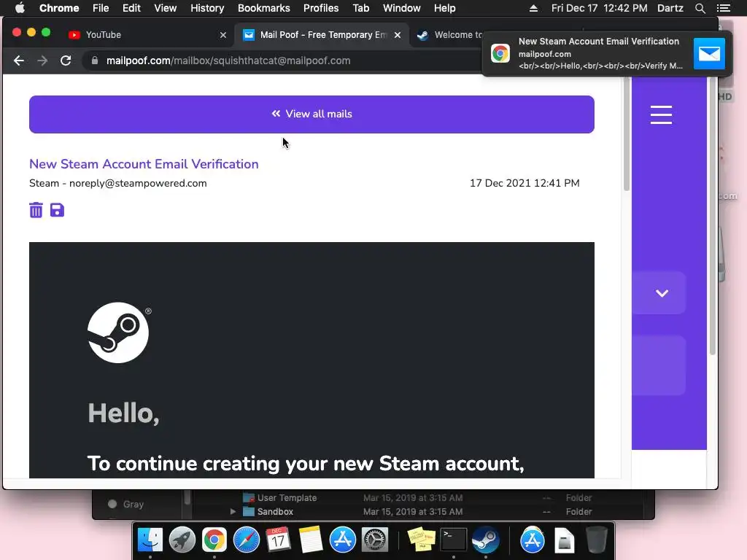Switch to the YouTube tab

tap(147, 35)
